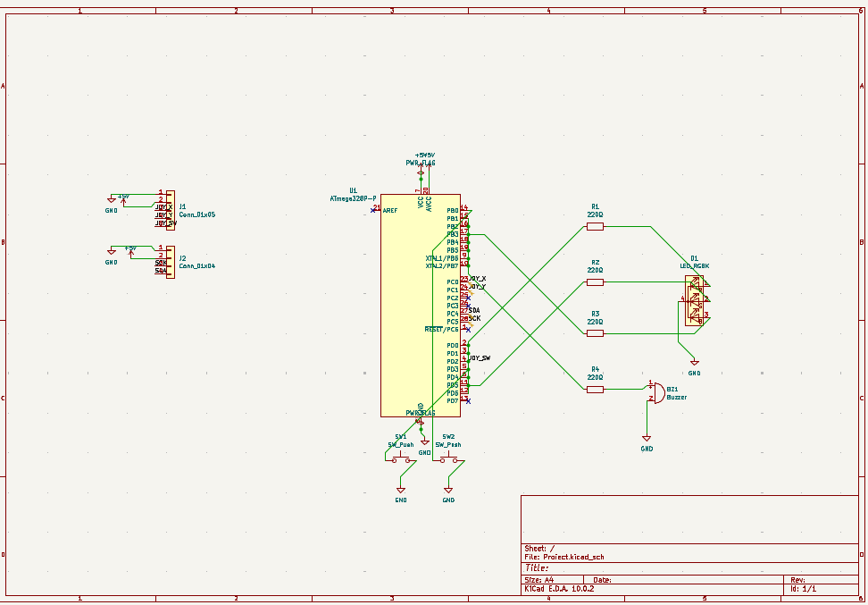Image resolution: width=868 pixels, height=605 pixels.
Task: Click the J1 reference label
Action: pos(183,206)
